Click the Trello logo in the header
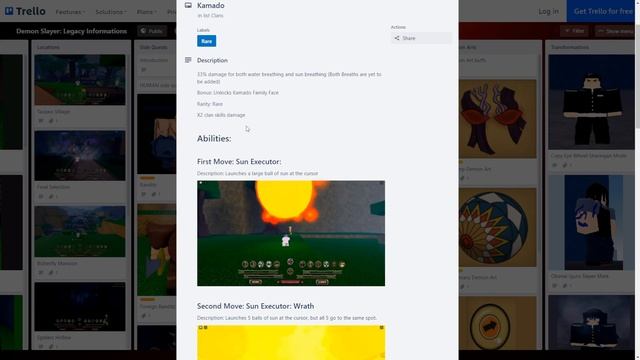This screenshot has width=640, height=360. pos(25,11)
